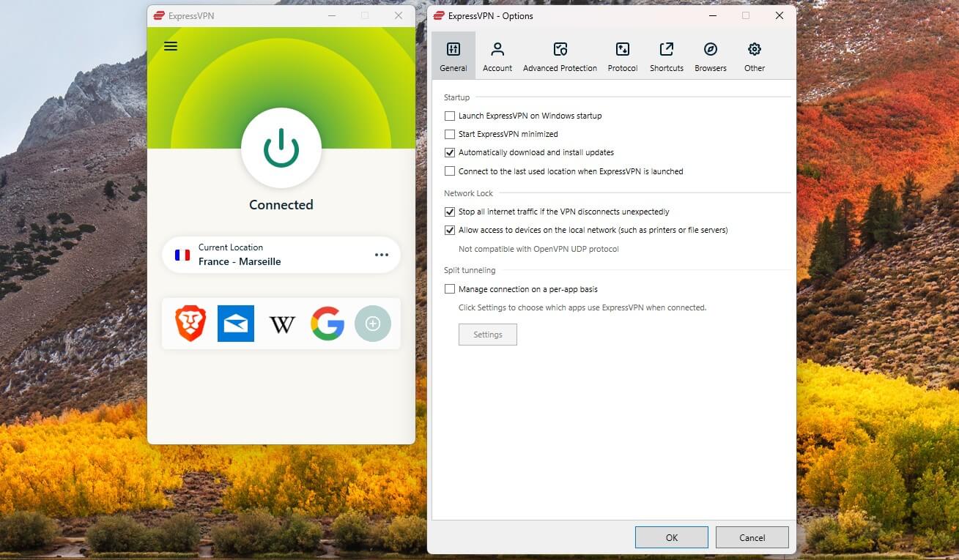Click ExpressVPN logo in Options title bar
959x560 pixels.
pyautogui.click(x=438, y=15)
